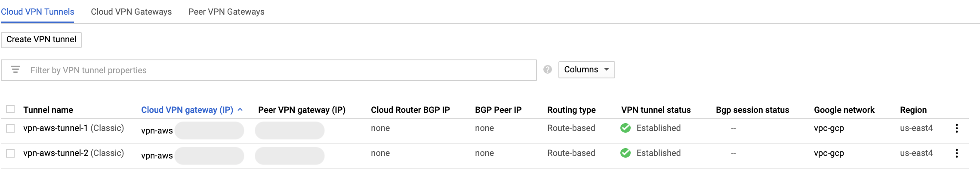
Task: Click Established status icon for vpn-aws-tunnel-1
Action: coord(626,128)
